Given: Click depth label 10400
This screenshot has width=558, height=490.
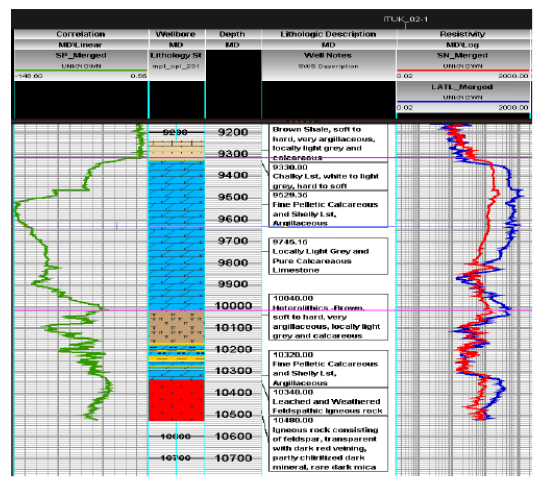Looking at the screenshot, I should pos(233,392).
